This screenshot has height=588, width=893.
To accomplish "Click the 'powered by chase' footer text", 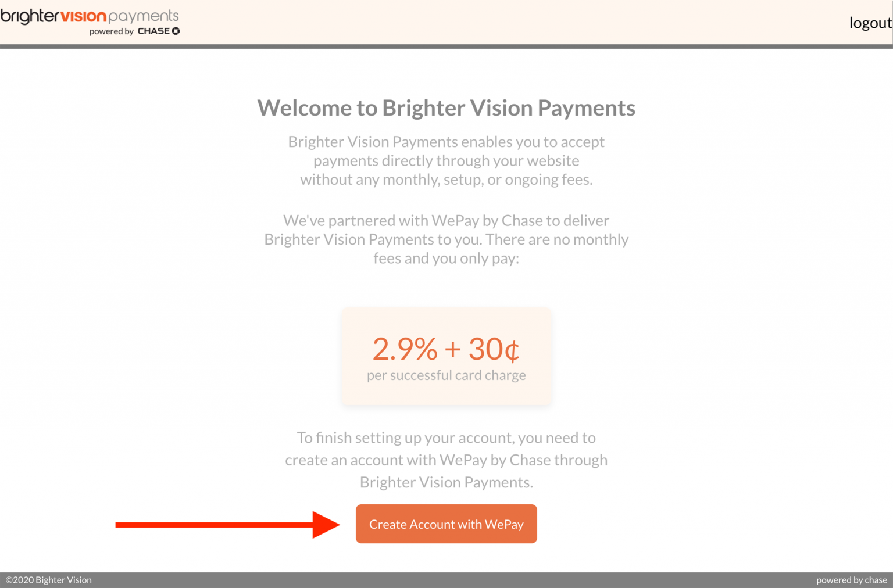I will pyautogui.click(x=851, y=580).
